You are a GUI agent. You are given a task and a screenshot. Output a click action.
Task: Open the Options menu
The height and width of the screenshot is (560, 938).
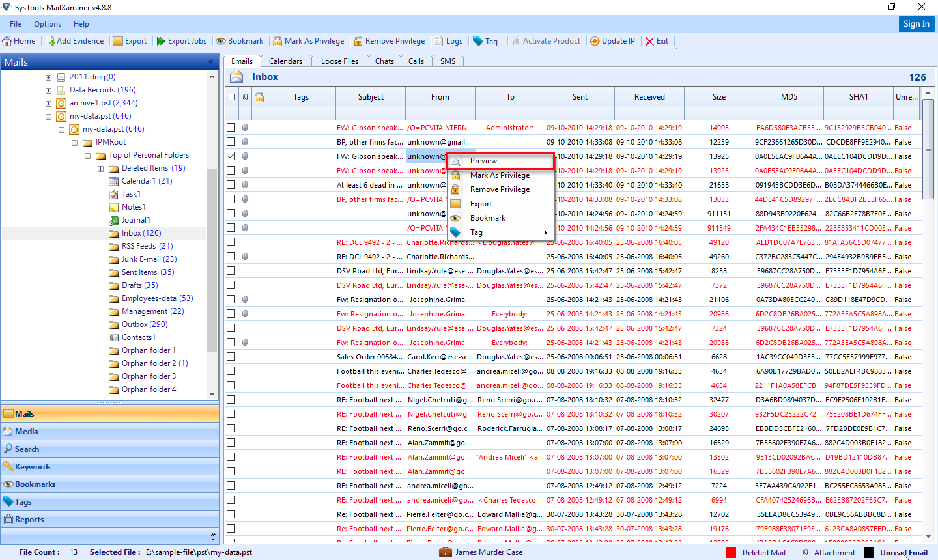click(x=47, y=24)
